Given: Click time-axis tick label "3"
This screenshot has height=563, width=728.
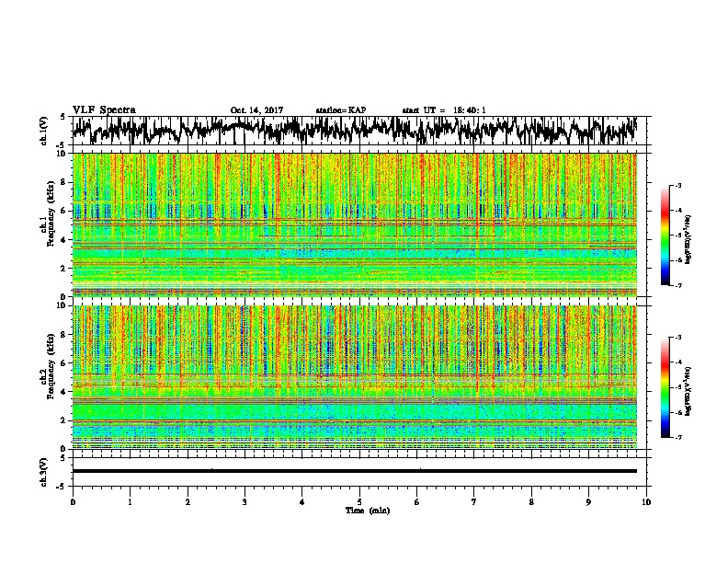Looking at the screenshot, I should (x=245, y=502).
